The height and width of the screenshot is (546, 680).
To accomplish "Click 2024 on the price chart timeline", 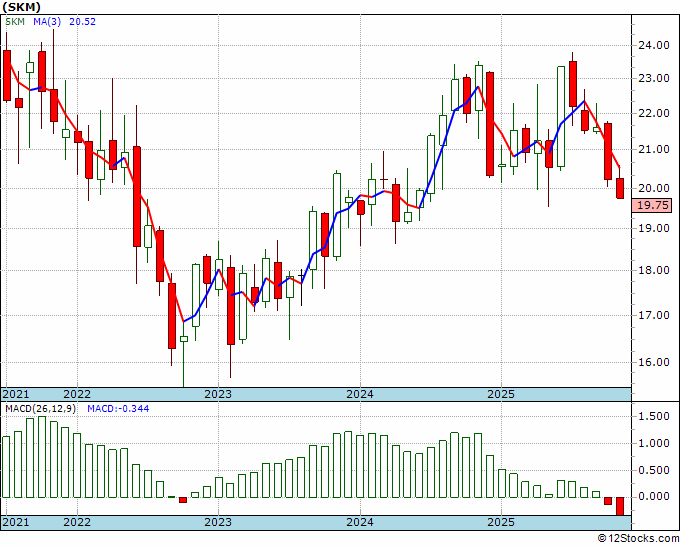I will [360, 394].
